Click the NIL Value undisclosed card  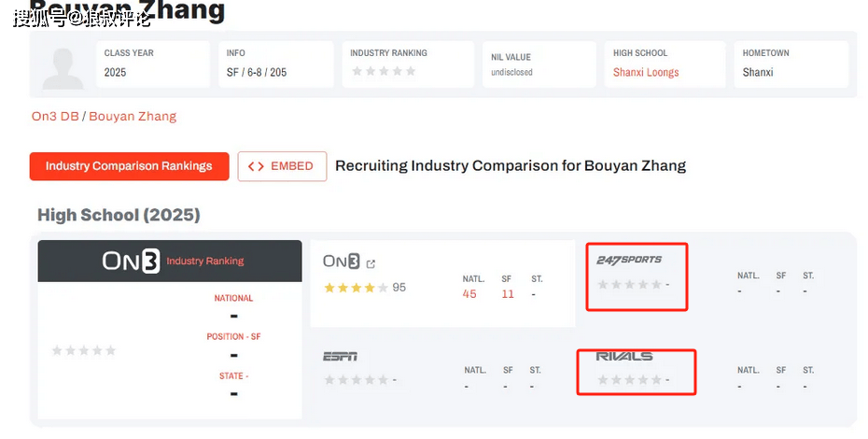pos(538,64)
